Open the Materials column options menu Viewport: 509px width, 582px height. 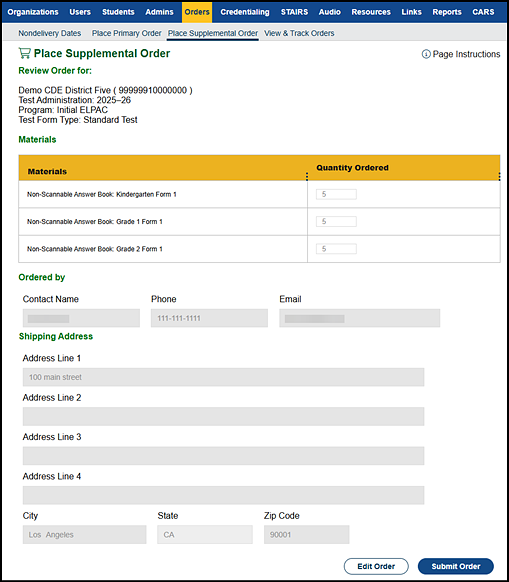307,176
